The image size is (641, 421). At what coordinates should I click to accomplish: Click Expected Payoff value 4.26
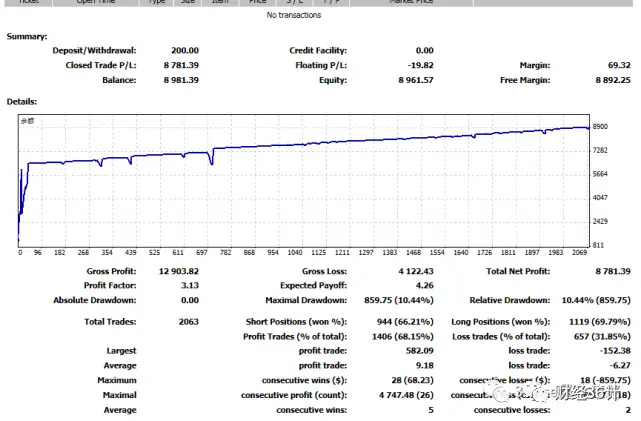[x=424, y=285]
